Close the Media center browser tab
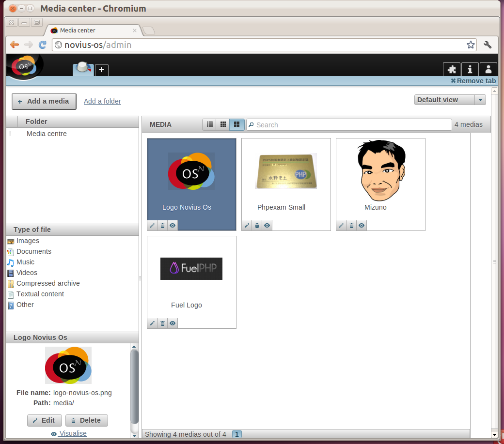The height and width of the screenshot is (444, 504). point(135,31)
